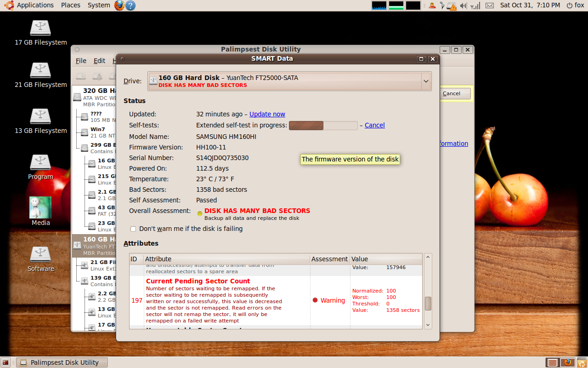The width and height of the screenshot is (588, 368).
Task: Open the network signal tray icon
Action: pos(476,6)
